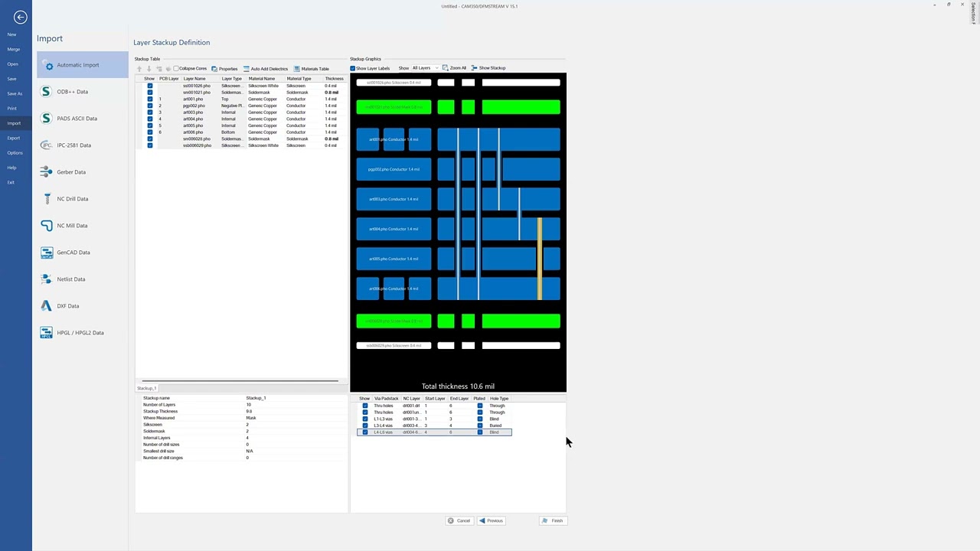Run Auto Add Dielectrics
The image size is (980, 551).
pos(265,69)
